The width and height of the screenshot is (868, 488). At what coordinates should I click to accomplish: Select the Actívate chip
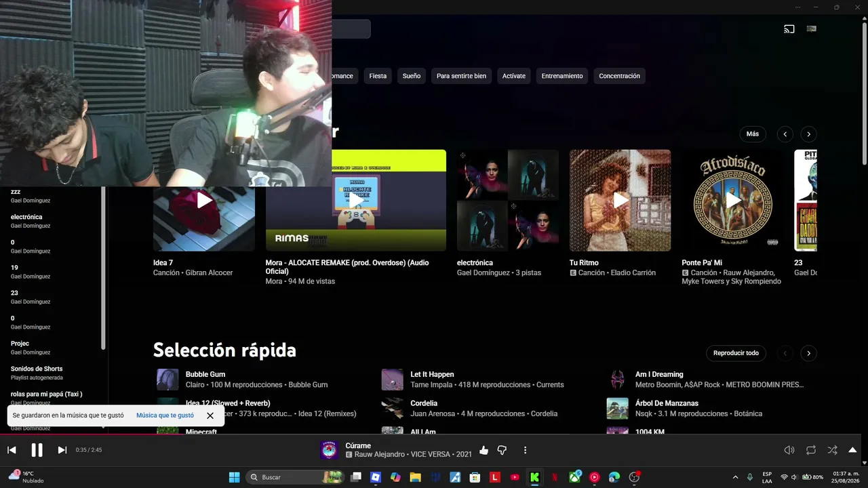point(514,76)
